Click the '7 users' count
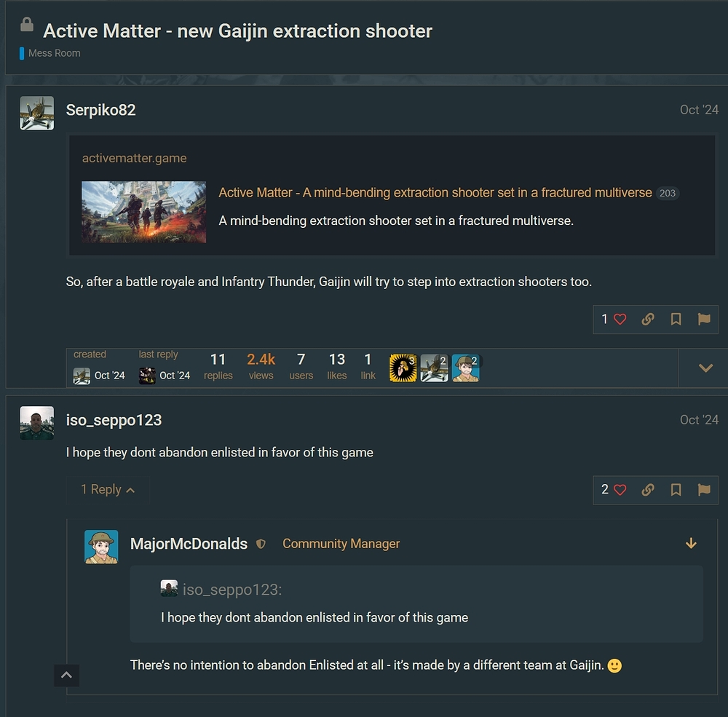 301,367
